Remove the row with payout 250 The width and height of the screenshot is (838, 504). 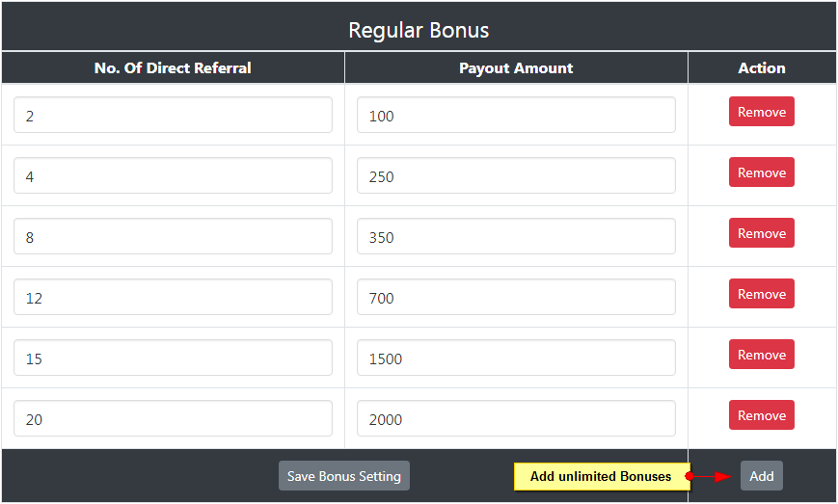tap(761, 172)
